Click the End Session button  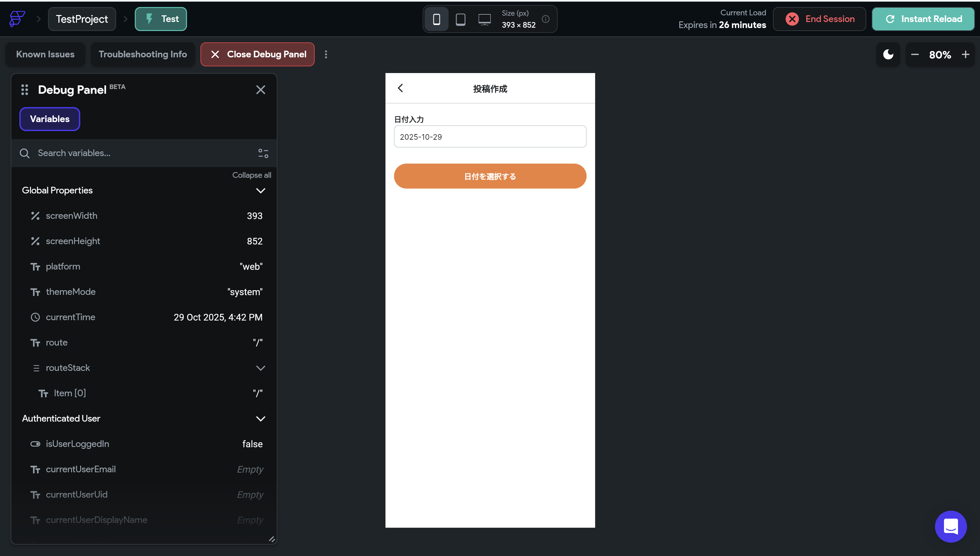(819, 19)
